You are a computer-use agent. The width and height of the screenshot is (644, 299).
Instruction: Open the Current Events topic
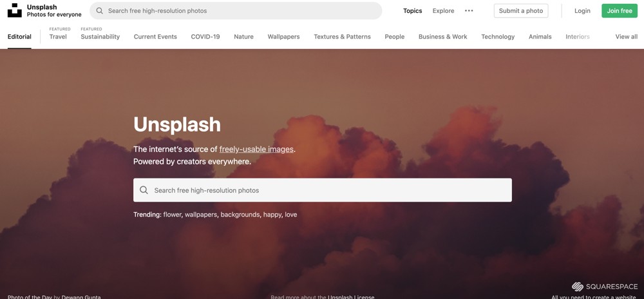click(x=155, y=37)
